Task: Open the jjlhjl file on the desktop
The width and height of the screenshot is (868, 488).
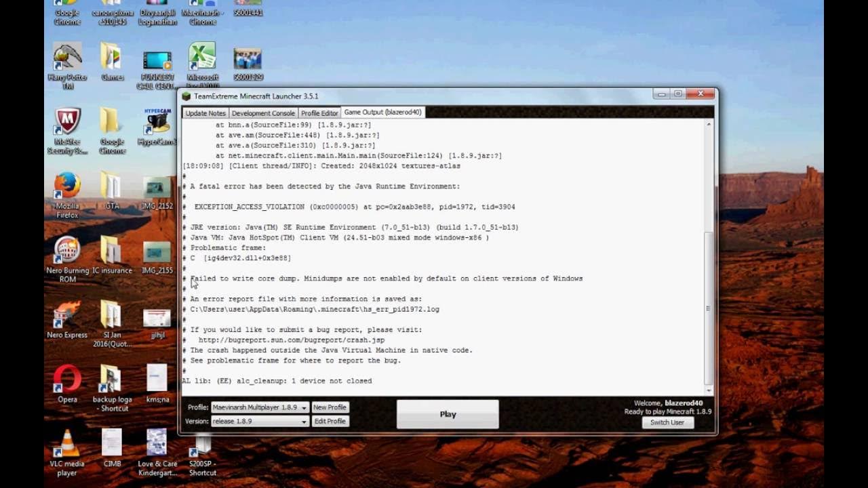Action: pos(157,324)
